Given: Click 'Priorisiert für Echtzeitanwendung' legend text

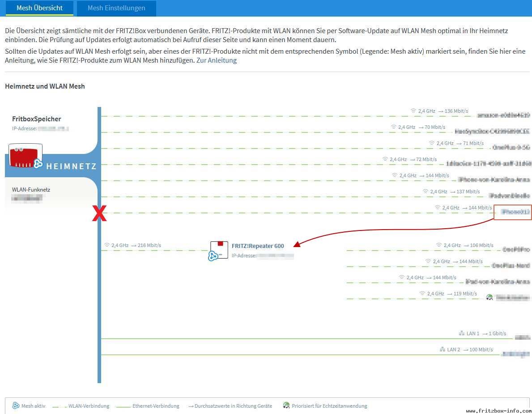Looking at the screenshot, I should [x=329, y=406].
